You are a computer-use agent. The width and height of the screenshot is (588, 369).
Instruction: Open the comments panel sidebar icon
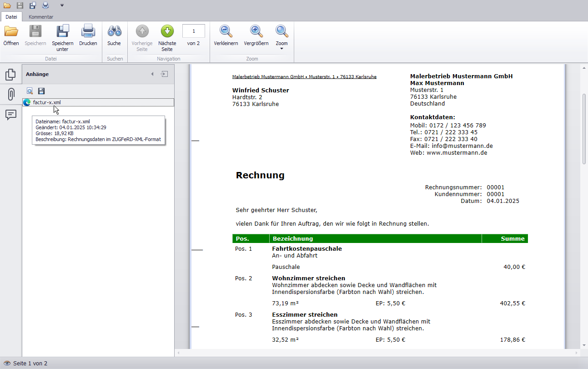pos(11,115)
